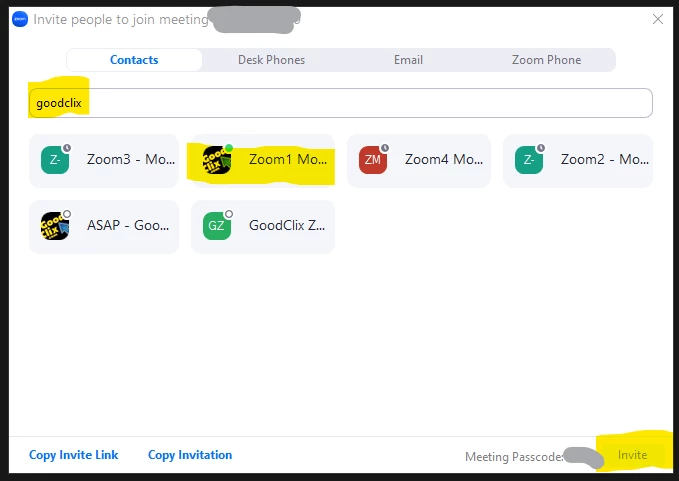Click the Invite button
This screenshot has width=679, height=481.
coord(633,455)
